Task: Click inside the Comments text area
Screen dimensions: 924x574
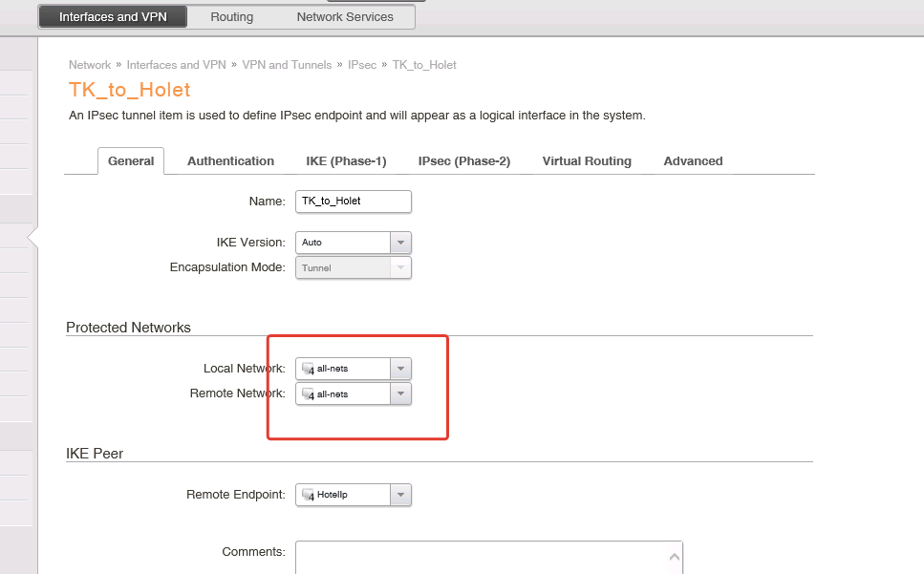Action: tap(488, 558)
